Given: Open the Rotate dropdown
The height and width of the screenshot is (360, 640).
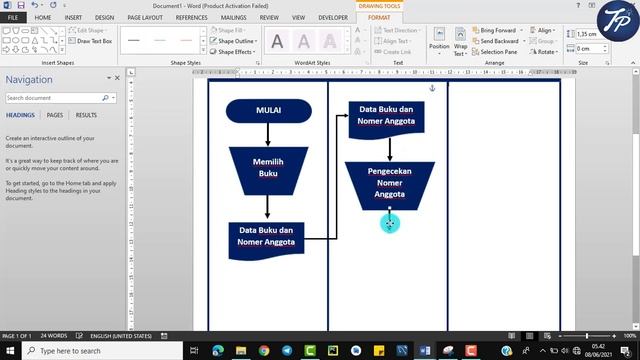Looking at the screenshot, I should (x=544, y=52).
